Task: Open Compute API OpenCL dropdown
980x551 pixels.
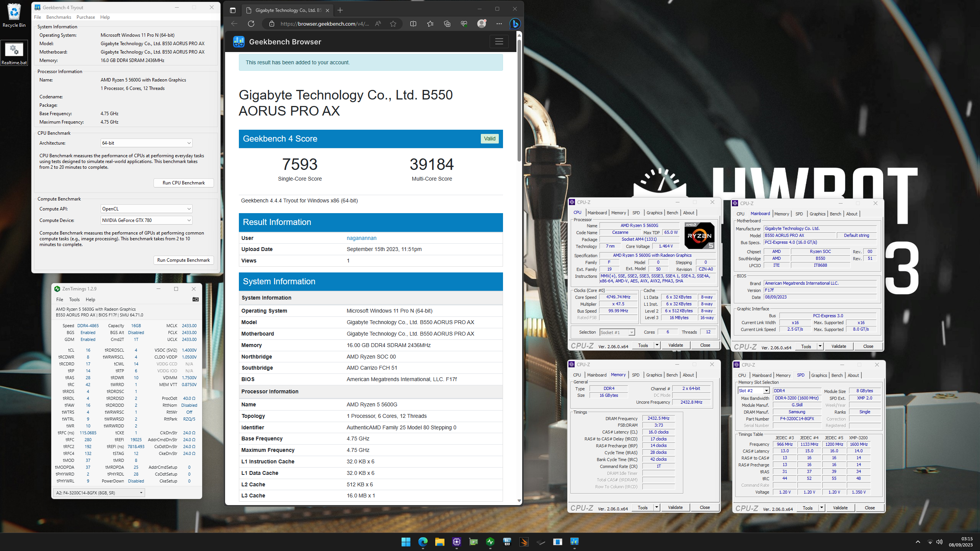Action: 146,209
